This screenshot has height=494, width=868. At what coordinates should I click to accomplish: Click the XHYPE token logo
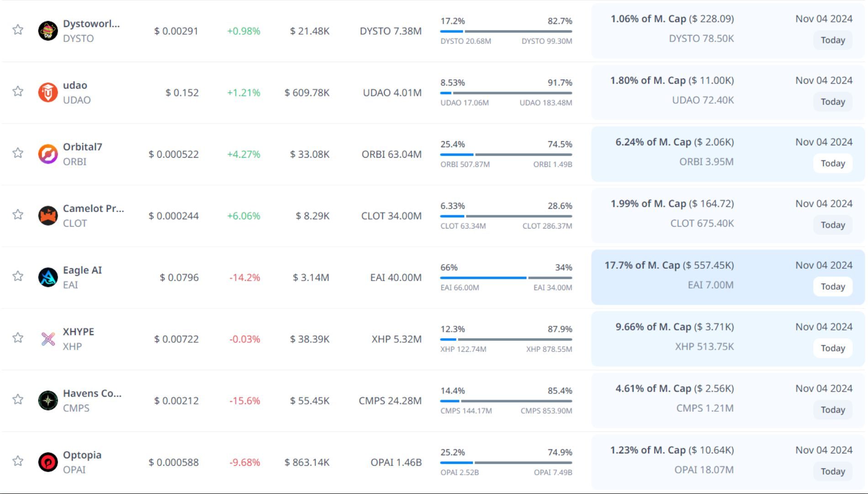(x=48, y=339)
